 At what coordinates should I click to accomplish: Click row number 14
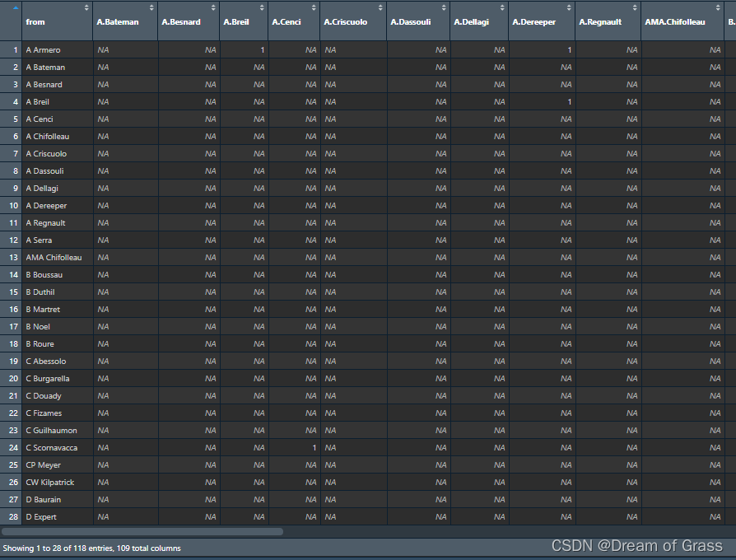pyautogui.click(x=14, y=275)
